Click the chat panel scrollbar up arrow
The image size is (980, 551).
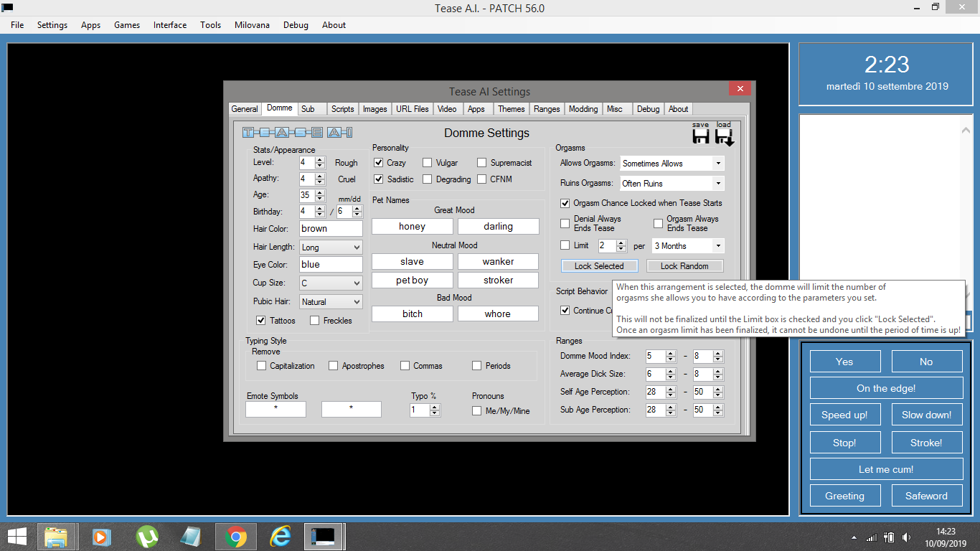coord(965,130)
